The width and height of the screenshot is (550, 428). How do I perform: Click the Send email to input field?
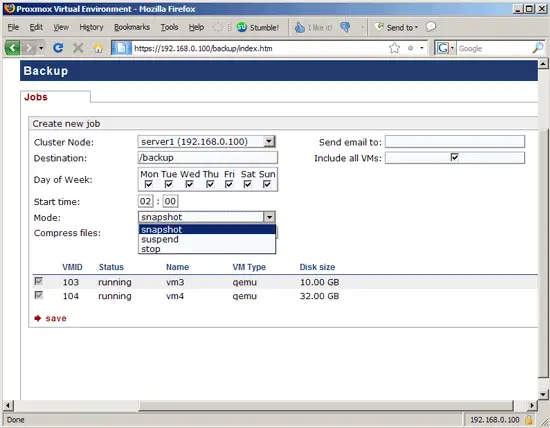pos(455,141)
